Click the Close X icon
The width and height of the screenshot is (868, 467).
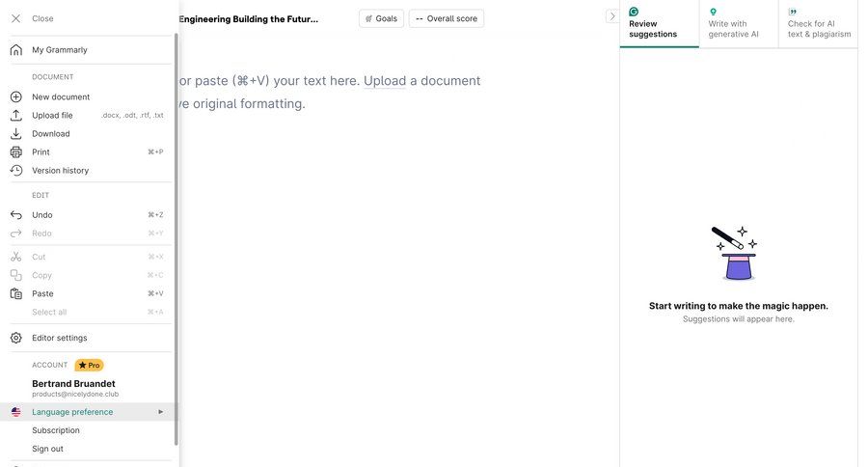16,19
